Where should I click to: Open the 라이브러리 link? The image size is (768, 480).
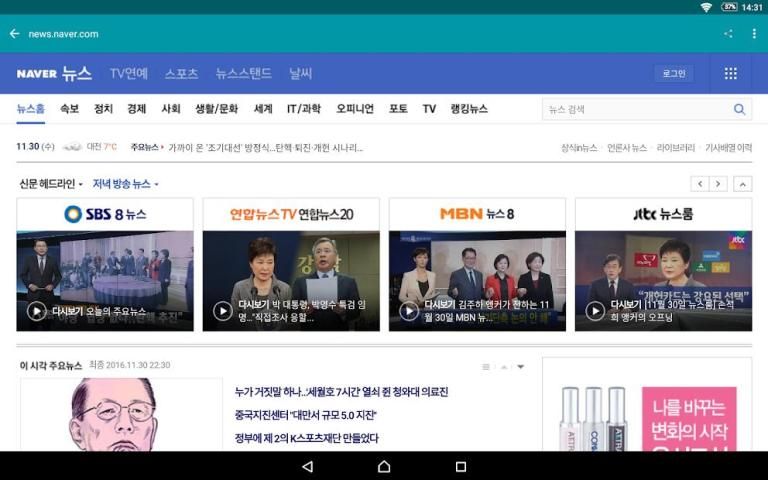675,147
